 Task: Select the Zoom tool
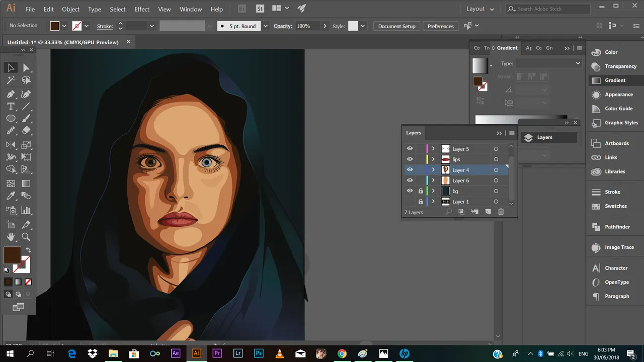(x=26, y=237)
